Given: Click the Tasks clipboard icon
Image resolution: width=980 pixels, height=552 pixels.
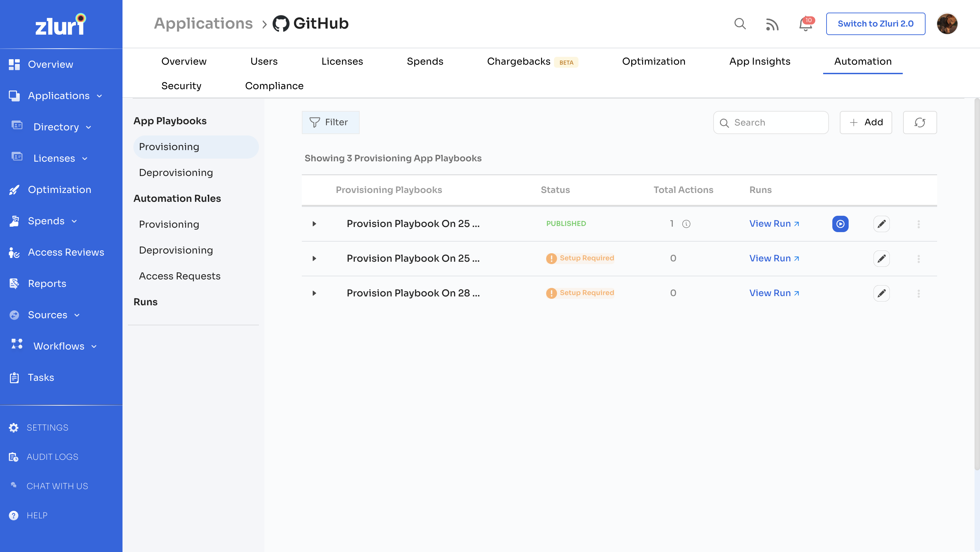Looking at the screenshot, I should coord(14,377).
